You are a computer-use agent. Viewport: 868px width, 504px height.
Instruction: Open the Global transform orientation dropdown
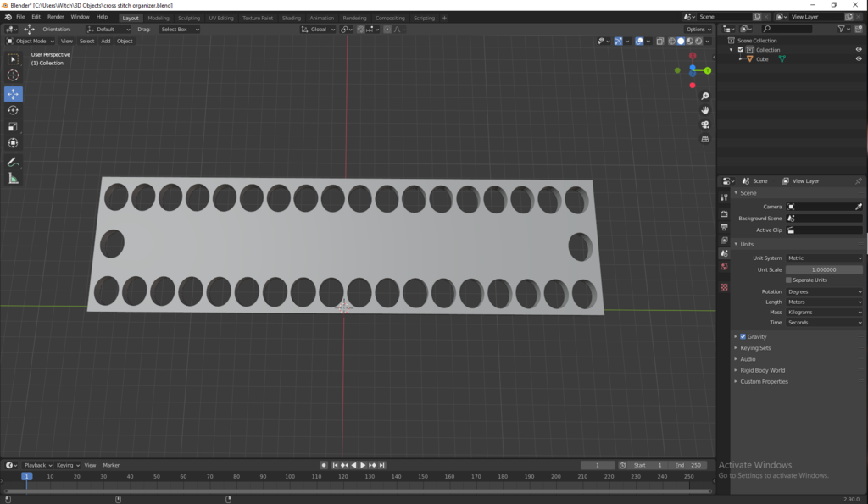pos(318,30)
